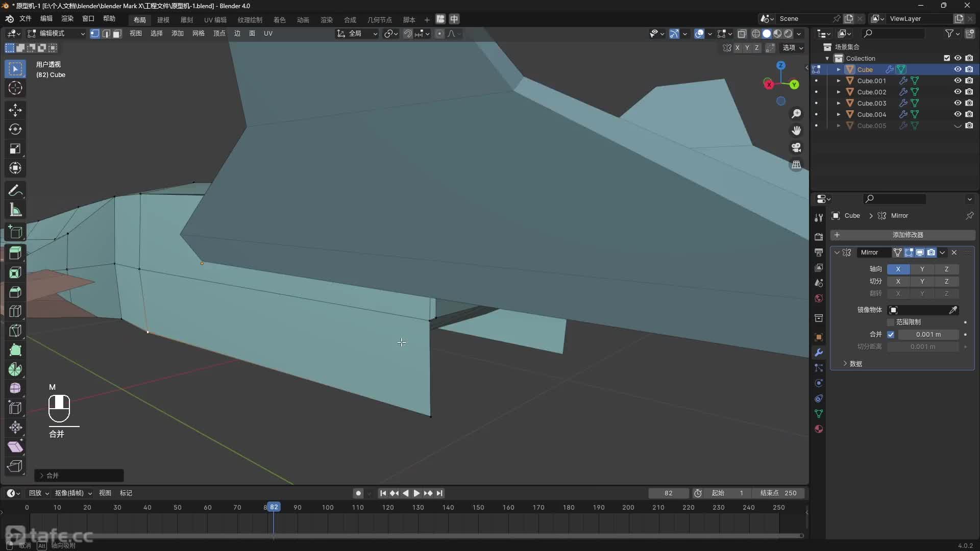Toggle X-ray display in viewport header

coord(742,34)
